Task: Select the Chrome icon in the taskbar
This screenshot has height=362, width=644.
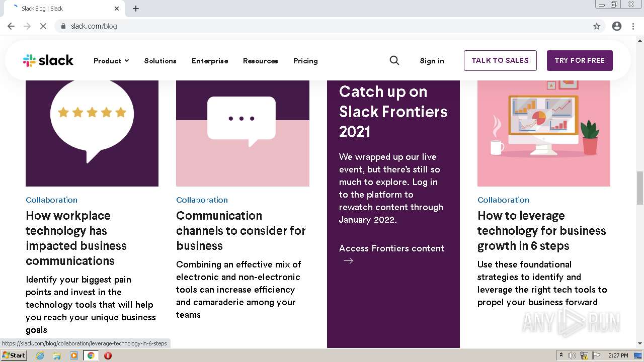Action: click(91, 355)
